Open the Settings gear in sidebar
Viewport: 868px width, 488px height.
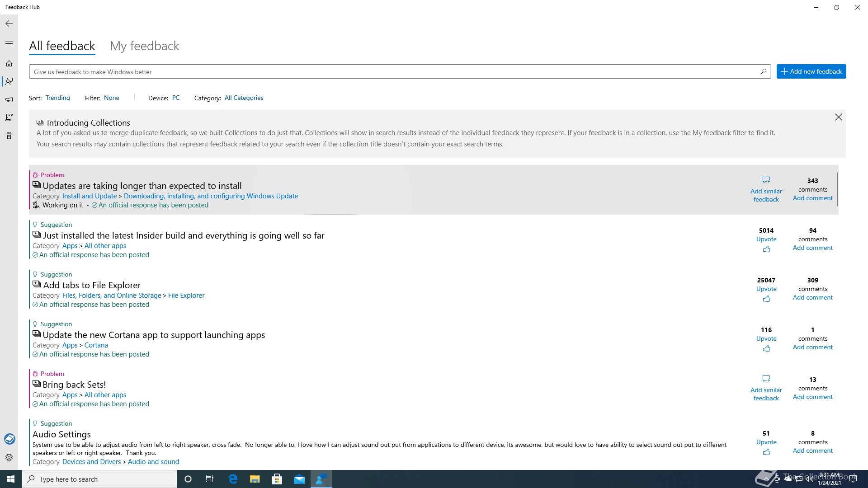(9, 457)
